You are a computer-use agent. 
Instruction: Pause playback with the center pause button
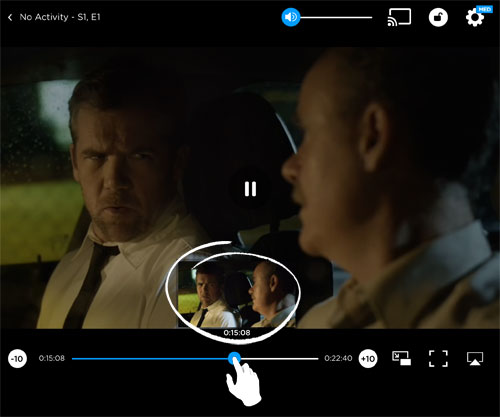[x=250, y=189]
